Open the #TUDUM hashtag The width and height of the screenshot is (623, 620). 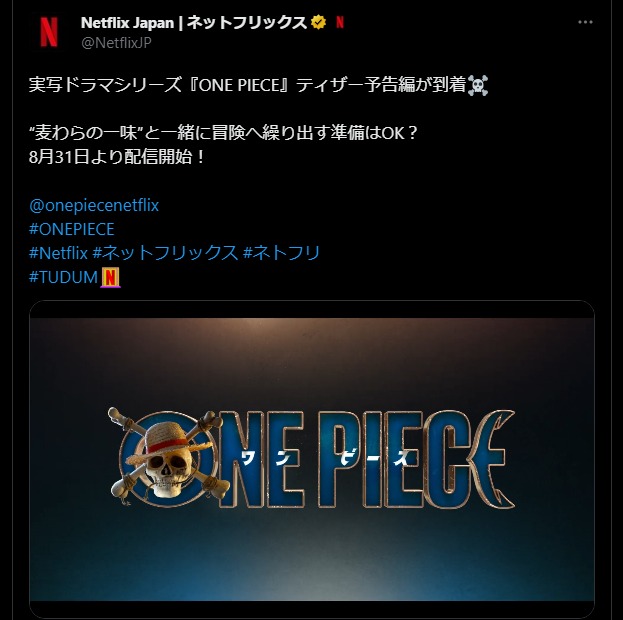(63, 277)
